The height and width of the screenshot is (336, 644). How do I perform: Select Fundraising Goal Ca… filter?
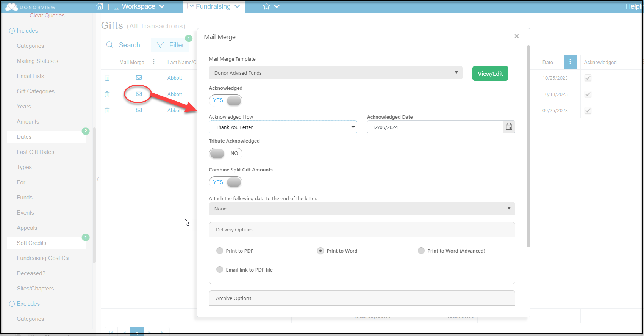click(45, 258)
